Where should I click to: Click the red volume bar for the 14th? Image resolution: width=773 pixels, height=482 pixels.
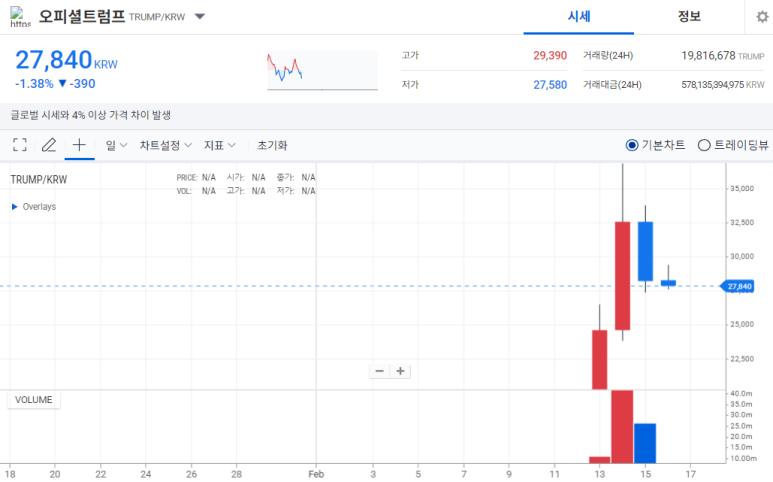pos(622,427)
